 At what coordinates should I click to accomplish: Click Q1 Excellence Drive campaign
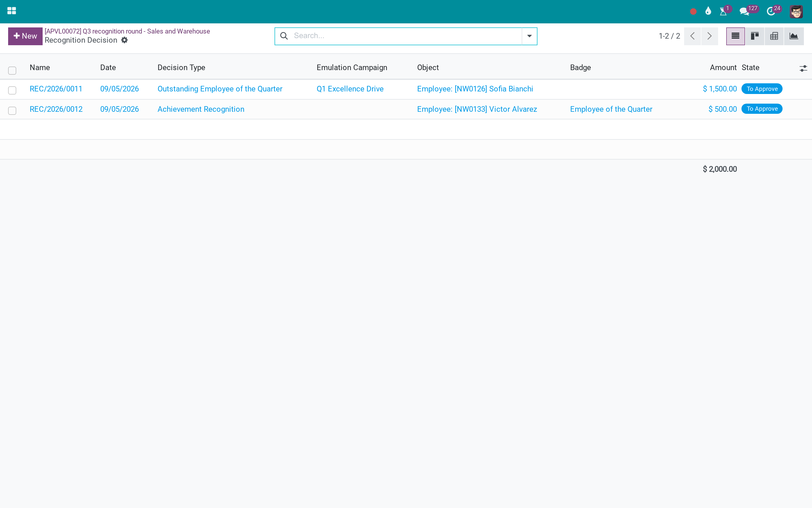[350, 89]
